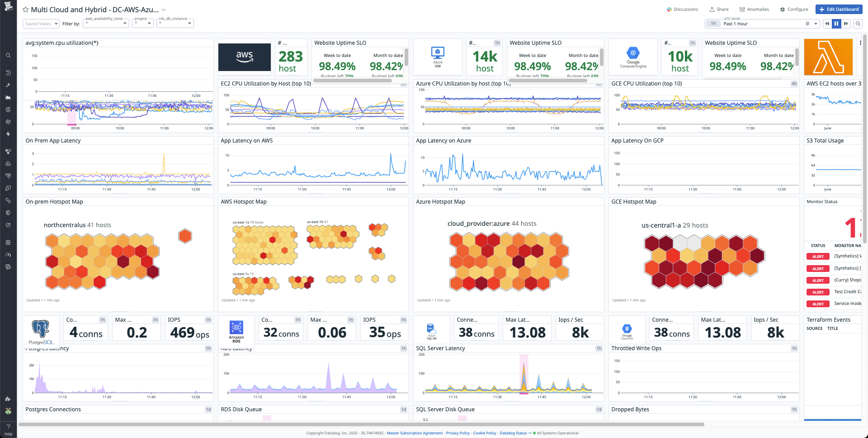Open the Configure menu
868x438 pixels.
pyautogui.click(x=794, y=9)
